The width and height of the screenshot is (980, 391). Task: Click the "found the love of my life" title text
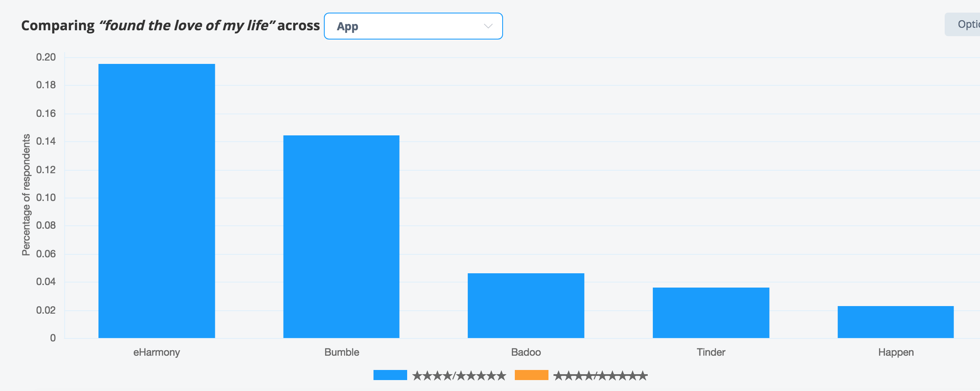tap(187, 26)
